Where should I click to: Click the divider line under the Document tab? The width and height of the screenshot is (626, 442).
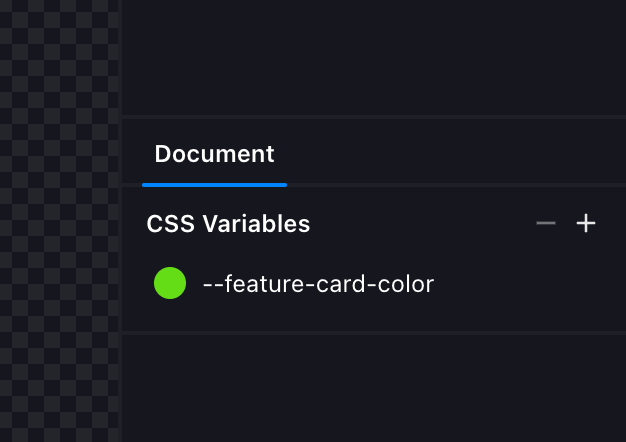[x=450, y=184]
